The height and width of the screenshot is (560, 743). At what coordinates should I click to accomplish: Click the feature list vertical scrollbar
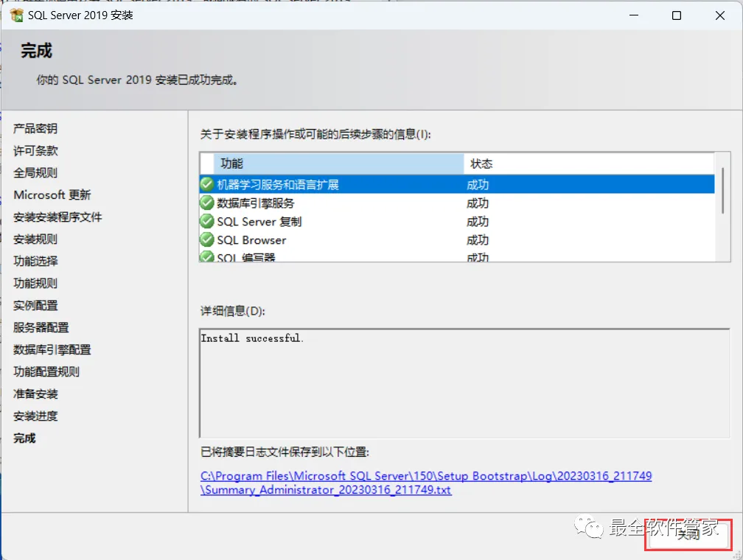(x=722, y=190)
